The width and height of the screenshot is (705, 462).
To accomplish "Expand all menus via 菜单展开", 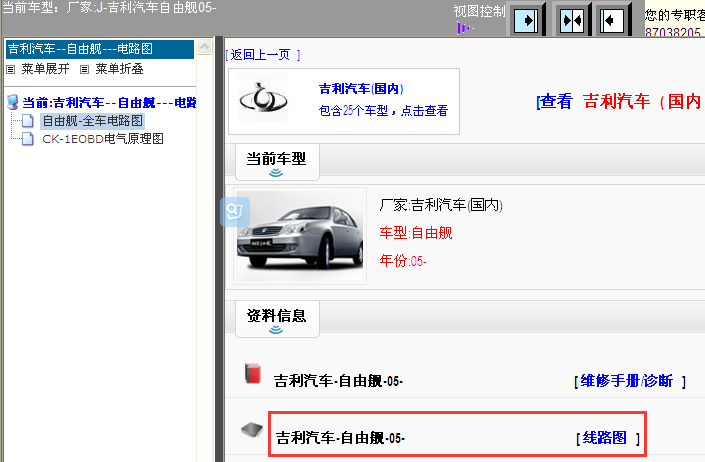I will coord(45,69).
